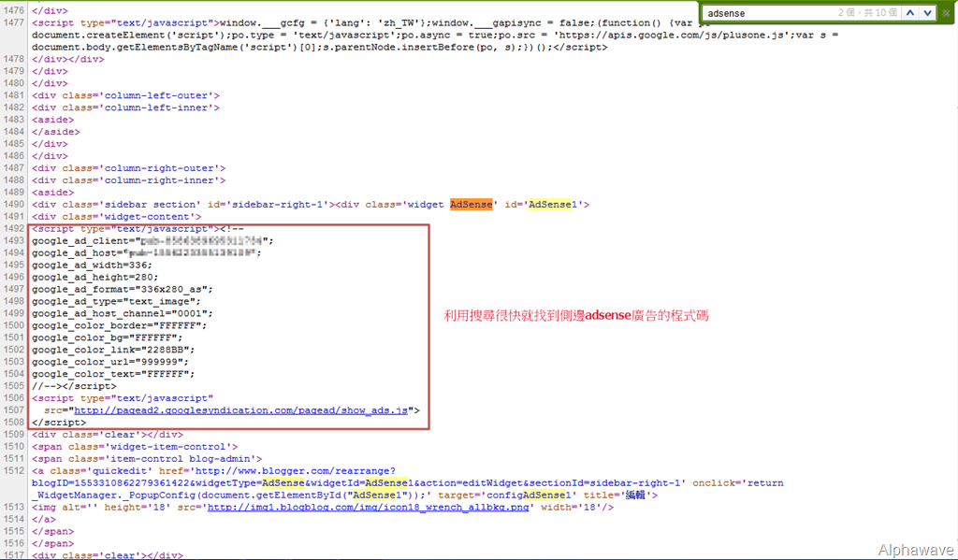
Task: Click line number 1492 in the gutter
Action: coord(13,229)
